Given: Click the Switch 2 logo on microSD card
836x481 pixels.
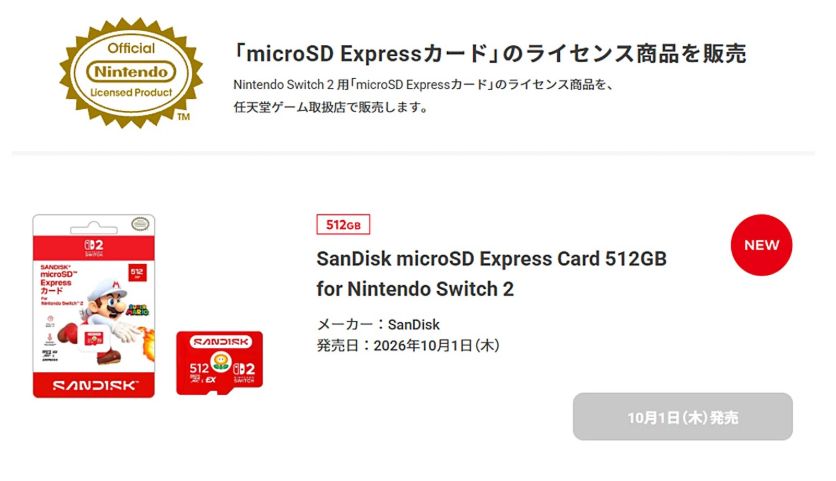Looking at the screenshot, I should [244, 372].
